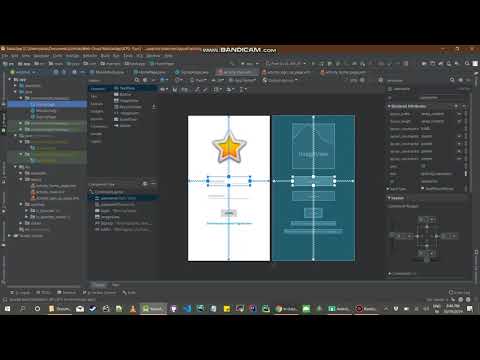Open Cortana from the taskbar
480x360 pixels.
point(37,309)
